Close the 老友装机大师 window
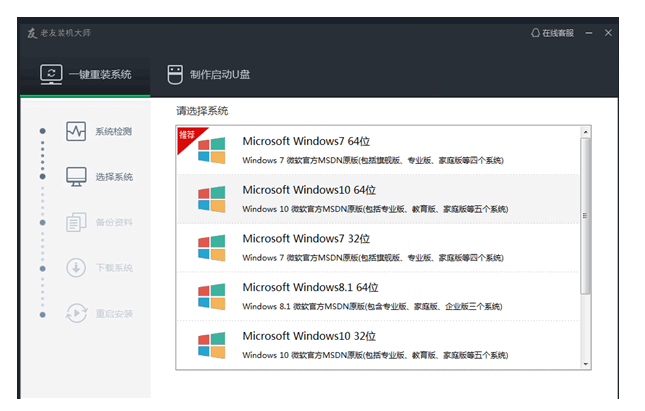 [608, 33]
